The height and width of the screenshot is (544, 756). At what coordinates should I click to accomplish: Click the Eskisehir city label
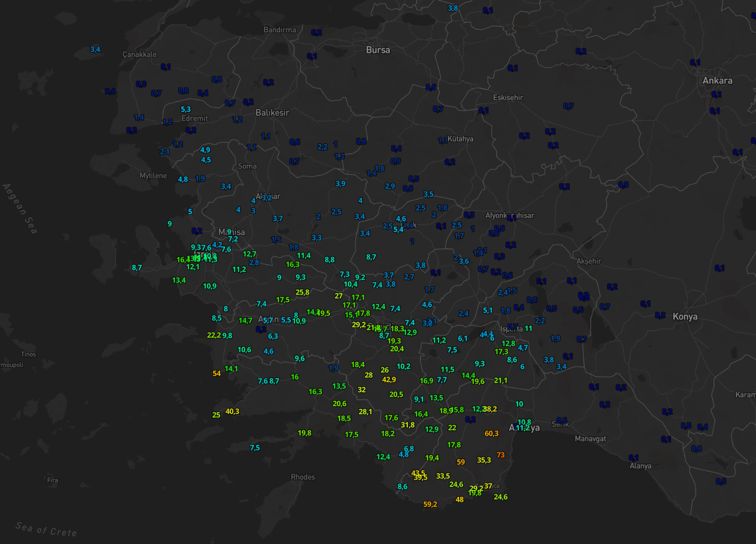coord(508,98)
